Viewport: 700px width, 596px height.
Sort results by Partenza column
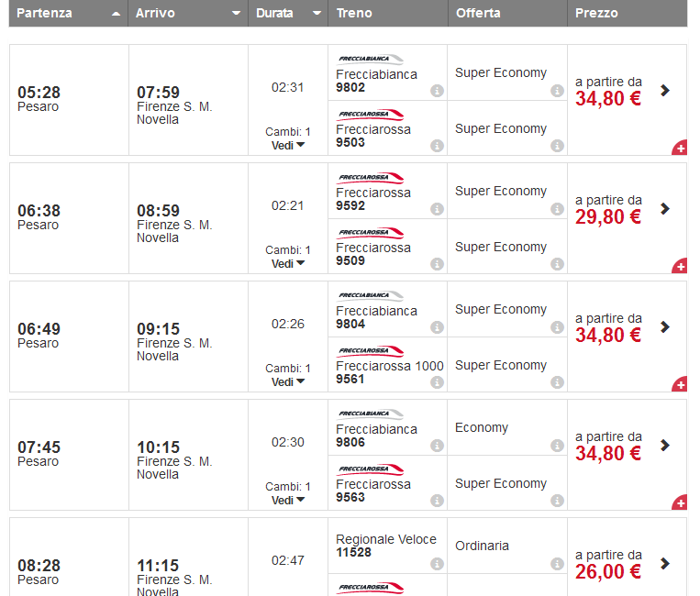[68, 14]
